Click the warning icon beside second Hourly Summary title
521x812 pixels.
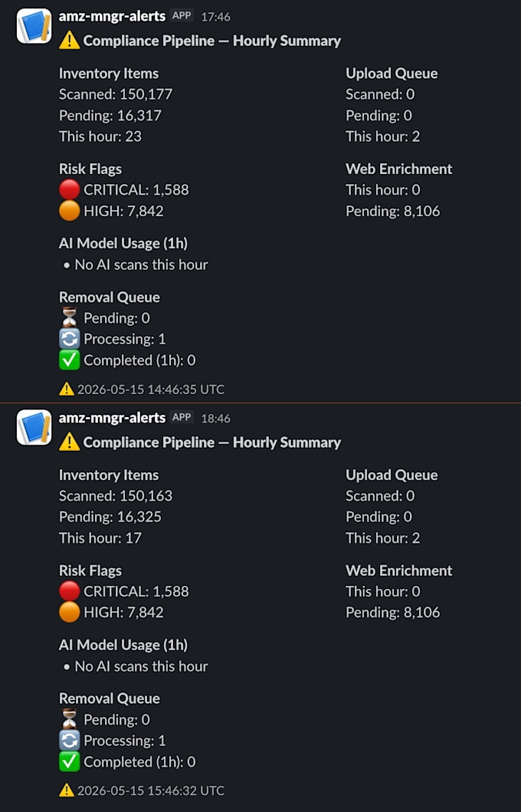[69, 442]
